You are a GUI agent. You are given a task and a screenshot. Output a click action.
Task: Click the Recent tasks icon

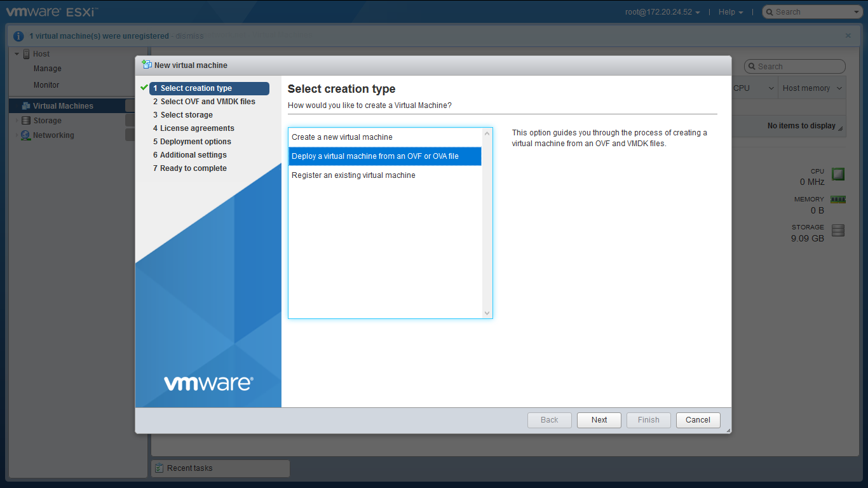159,468
